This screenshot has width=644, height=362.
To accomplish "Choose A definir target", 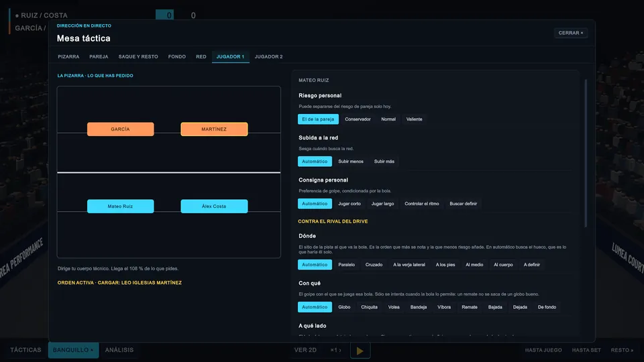I will (x=531, y=265).
